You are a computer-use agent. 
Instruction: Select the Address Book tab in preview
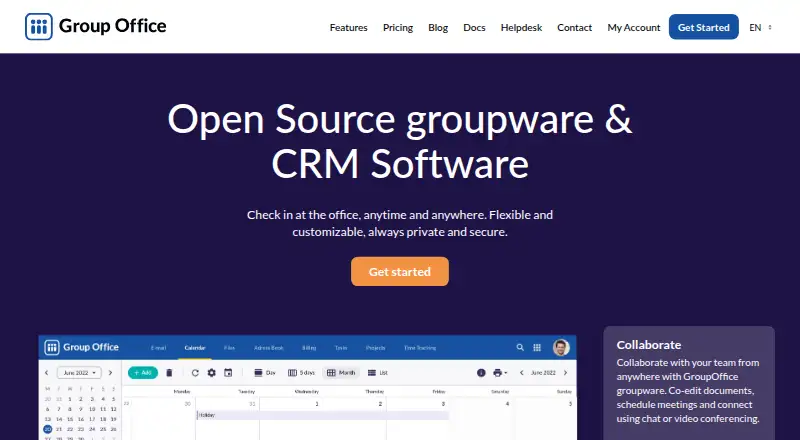pyautogui.click(x=269, y=348)
